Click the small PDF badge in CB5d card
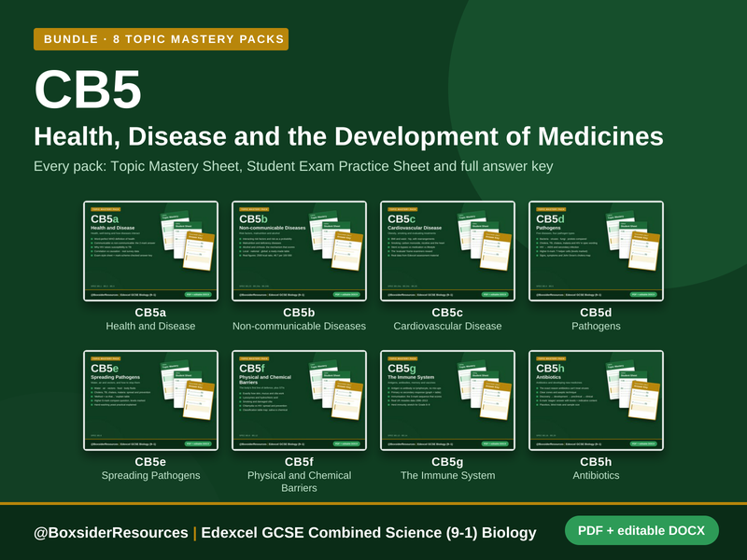This screenshot has height=560, width=747. (x=643, y=295)
